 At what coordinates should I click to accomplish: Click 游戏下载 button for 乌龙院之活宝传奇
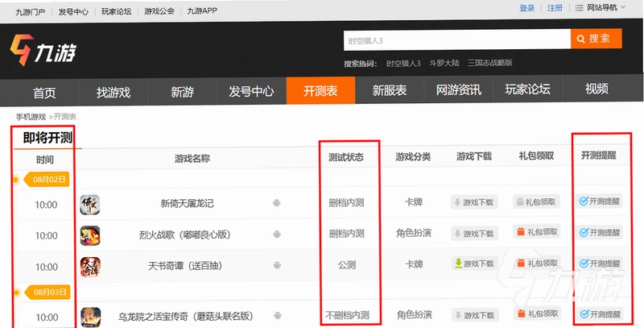coord(475,316)
